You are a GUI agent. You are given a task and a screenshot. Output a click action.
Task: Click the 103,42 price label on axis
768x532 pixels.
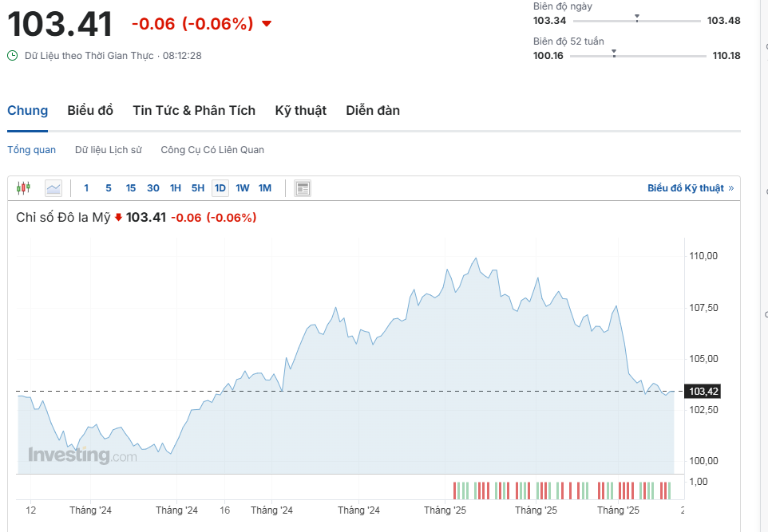tap(703, 392)
